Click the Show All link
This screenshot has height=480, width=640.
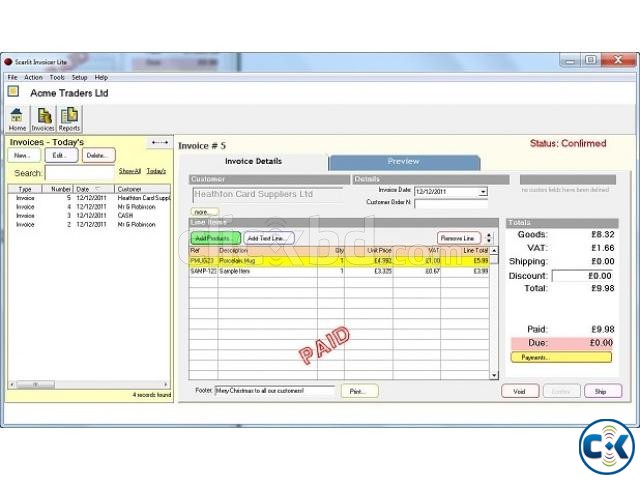coord(130,171)
